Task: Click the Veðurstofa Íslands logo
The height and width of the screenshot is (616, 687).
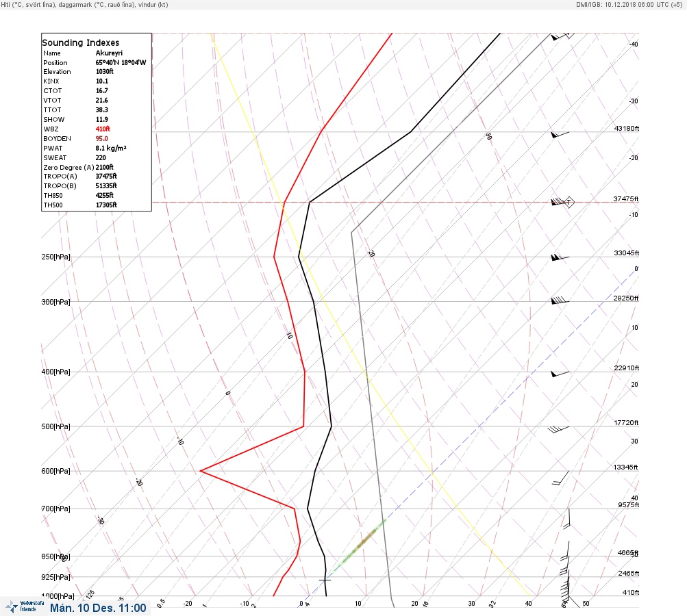Action: pos(25,606)
